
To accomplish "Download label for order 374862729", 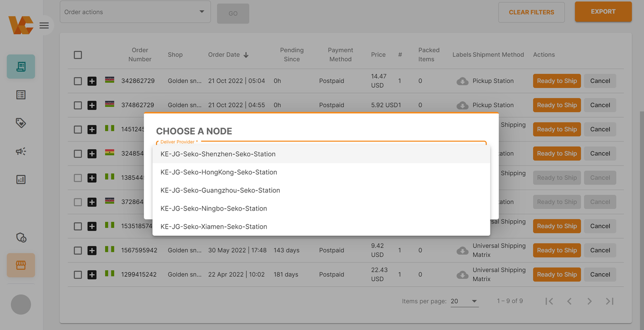I will point(462,105).
